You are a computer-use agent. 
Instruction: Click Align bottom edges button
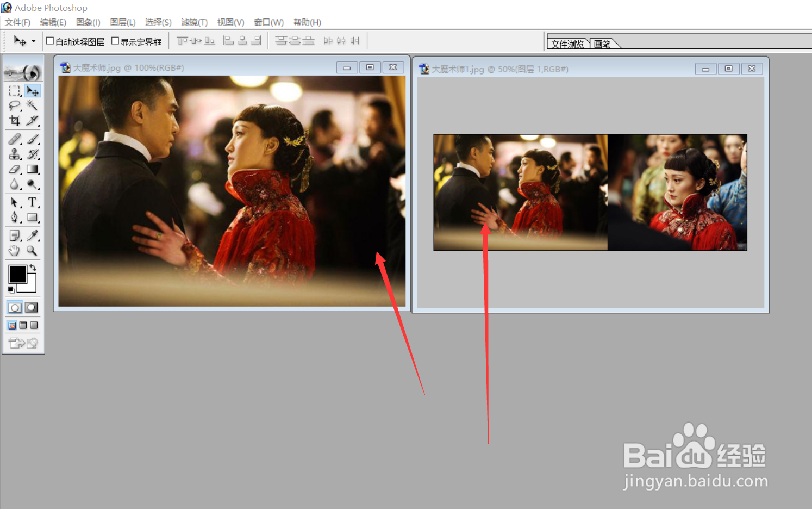point(209,41)
